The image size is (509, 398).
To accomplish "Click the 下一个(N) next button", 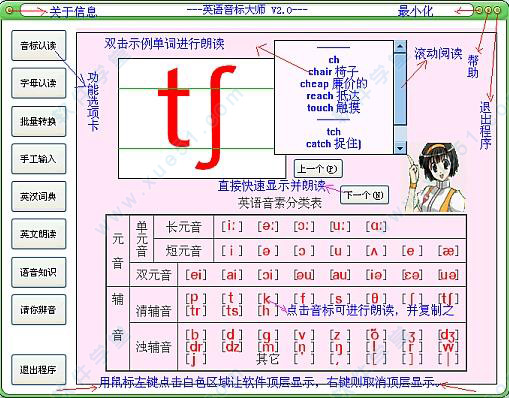I will (364, 195).
